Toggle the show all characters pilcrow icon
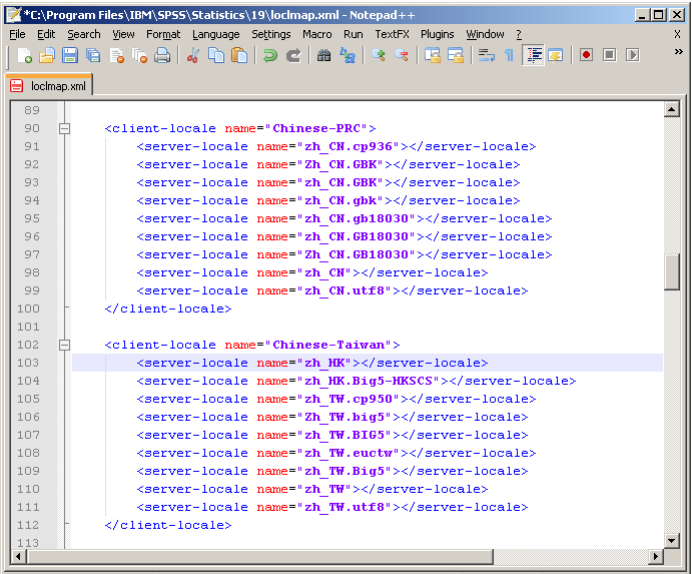 [x=509, y=56]
